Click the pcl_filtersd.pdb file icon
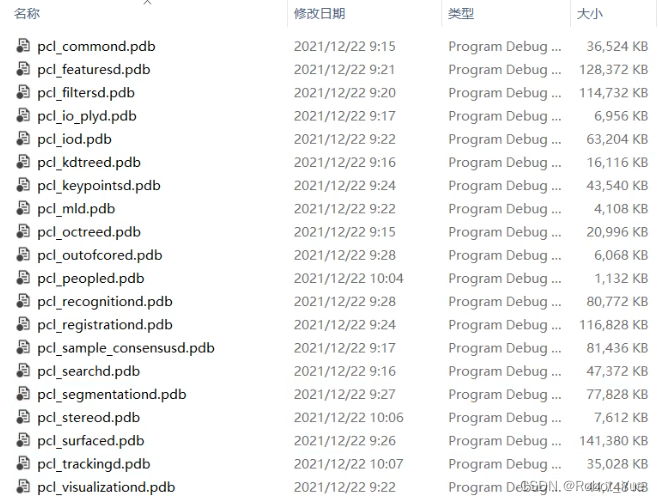The height and width of the screenshot is (502, 660). [x=23, y=92]
